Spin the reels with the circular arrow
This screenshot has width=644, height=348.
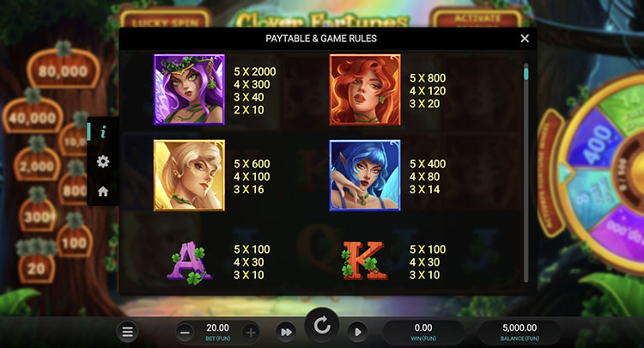[x=322, y=326]
